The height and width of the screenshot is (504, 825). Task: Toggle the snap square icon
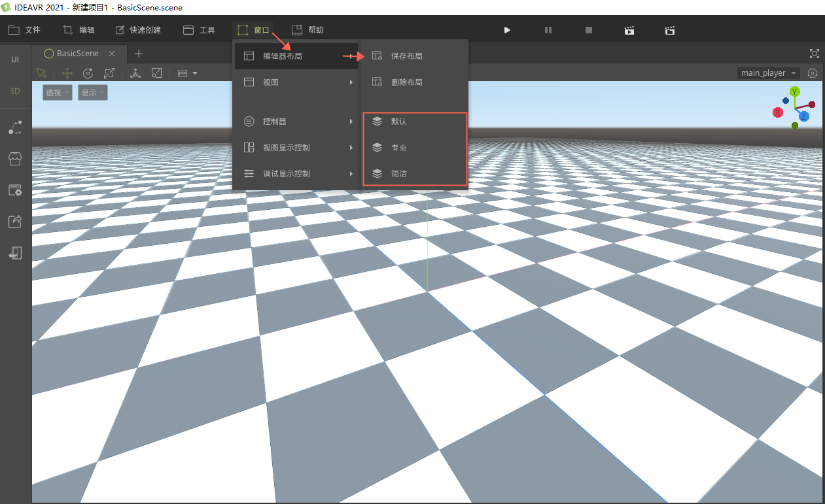pos(157,73)
